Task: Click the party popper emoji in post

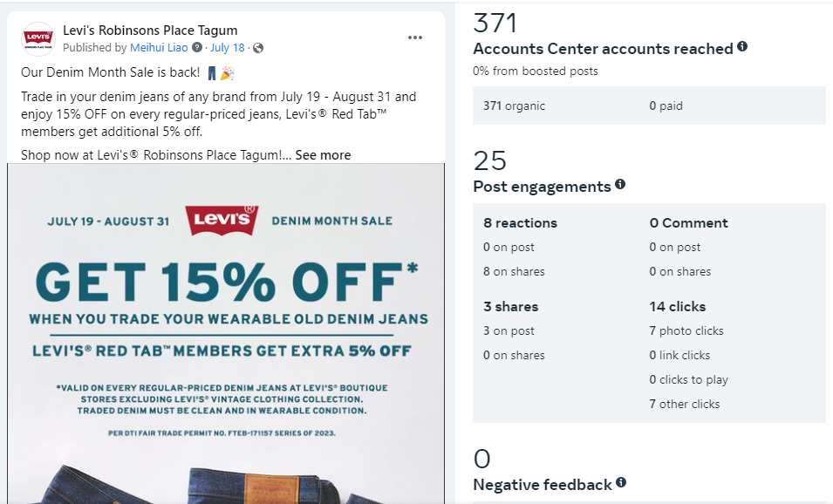Action: [x=227, y=73]
